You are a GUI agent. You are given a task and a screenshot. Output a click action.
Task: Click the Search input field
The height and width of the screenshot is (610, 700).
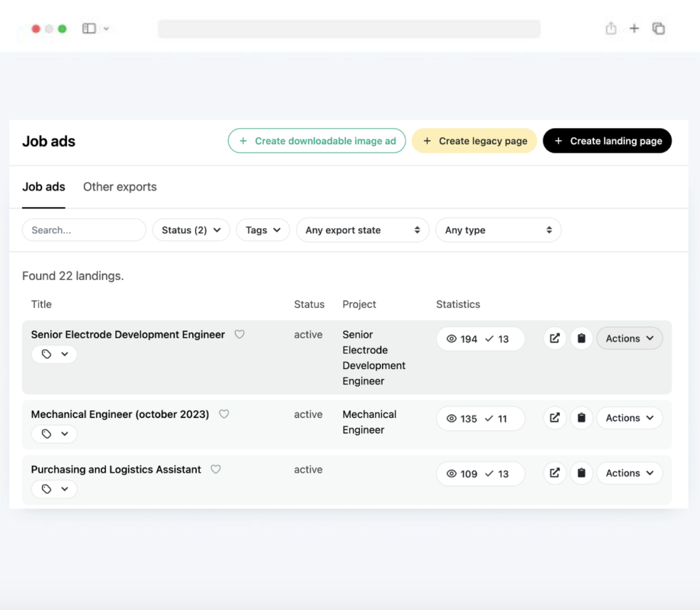[x=83, y=230]
